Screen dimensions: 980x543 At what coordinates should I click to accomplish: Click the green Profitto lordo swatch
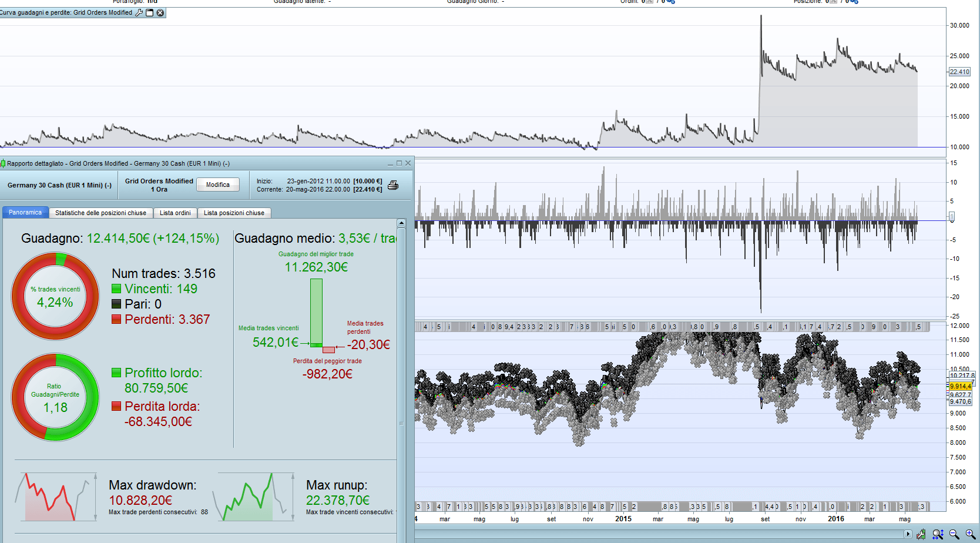(116, 373)
